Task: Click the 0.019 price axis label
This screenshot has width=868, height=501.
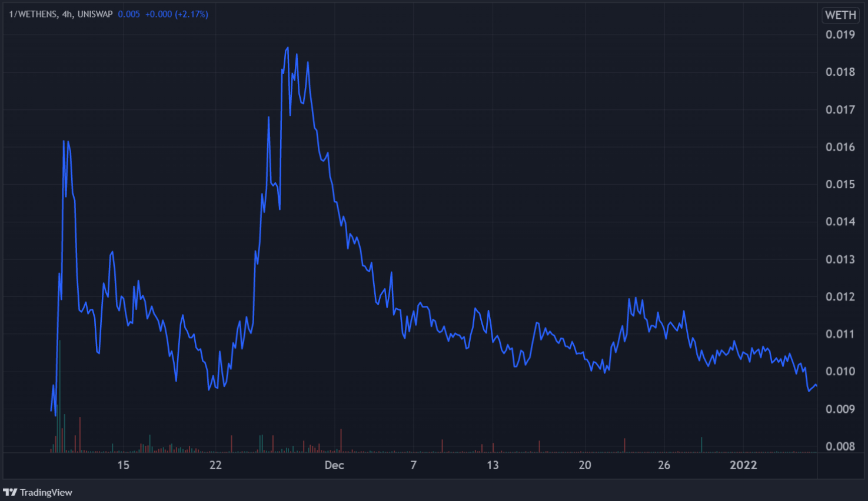Action: point(840,35)
